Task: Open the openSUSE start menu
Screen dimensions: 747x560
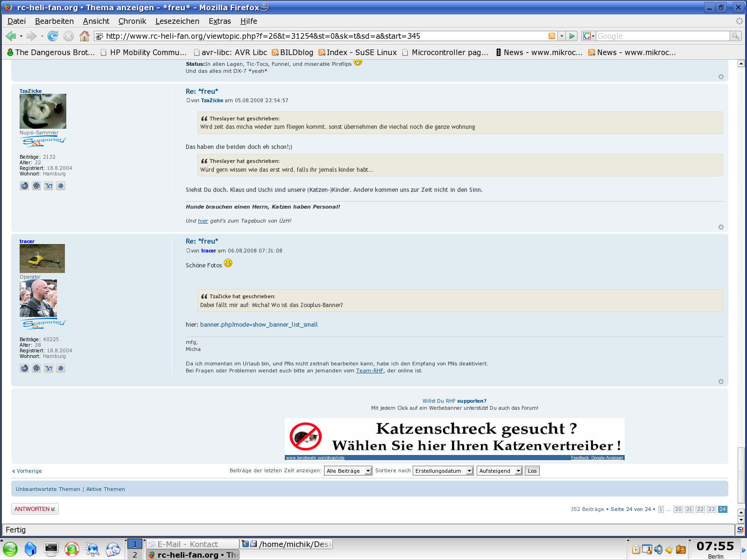Action: coord(10,549)
